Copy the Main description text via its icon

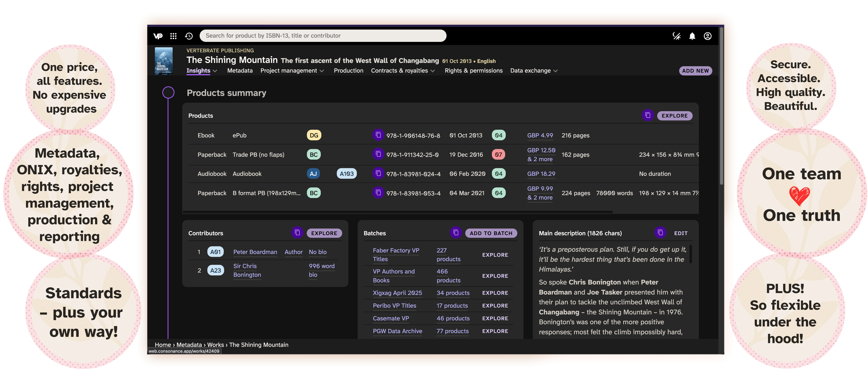(x=660, y=233)
